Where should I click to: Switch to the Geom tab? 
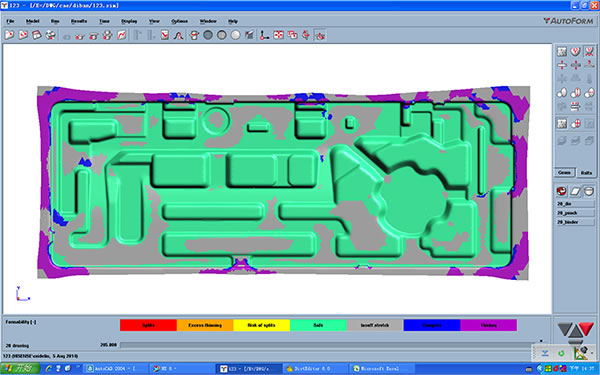[x=564, y=173]
